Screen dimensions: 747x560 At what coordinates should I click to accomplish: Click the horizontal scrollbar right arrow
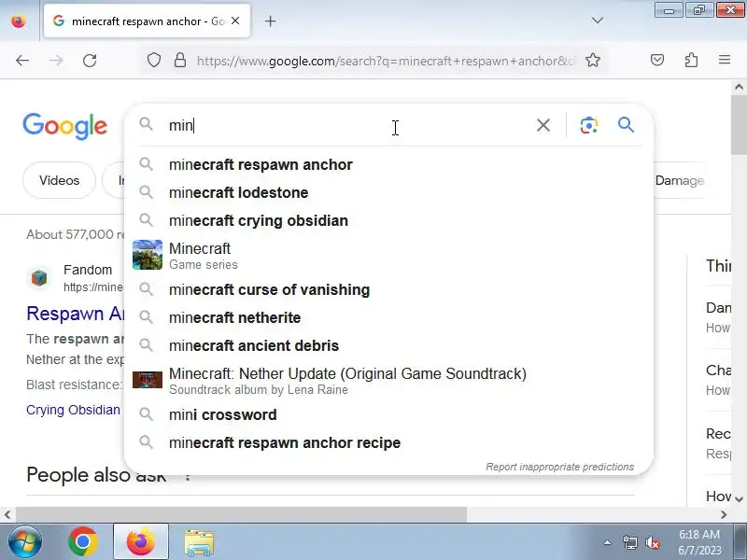tap(725, 515)
